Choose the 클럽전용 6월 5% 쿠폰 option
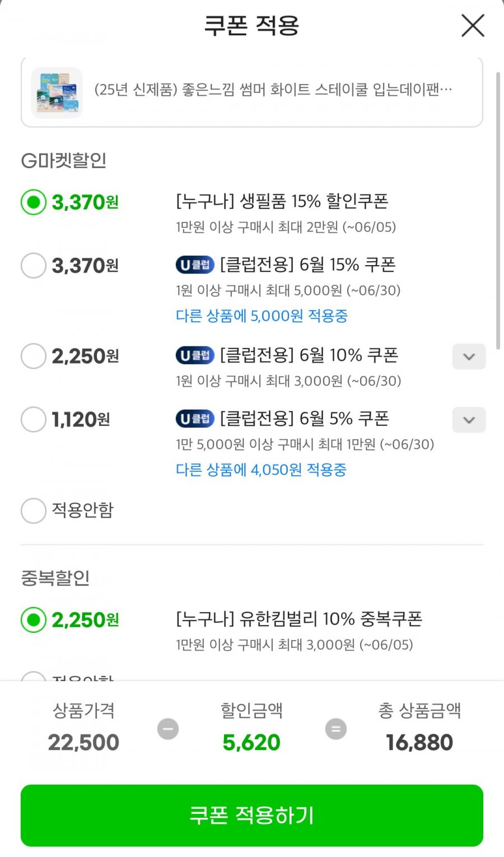504x857 pixels. (34, 419)
